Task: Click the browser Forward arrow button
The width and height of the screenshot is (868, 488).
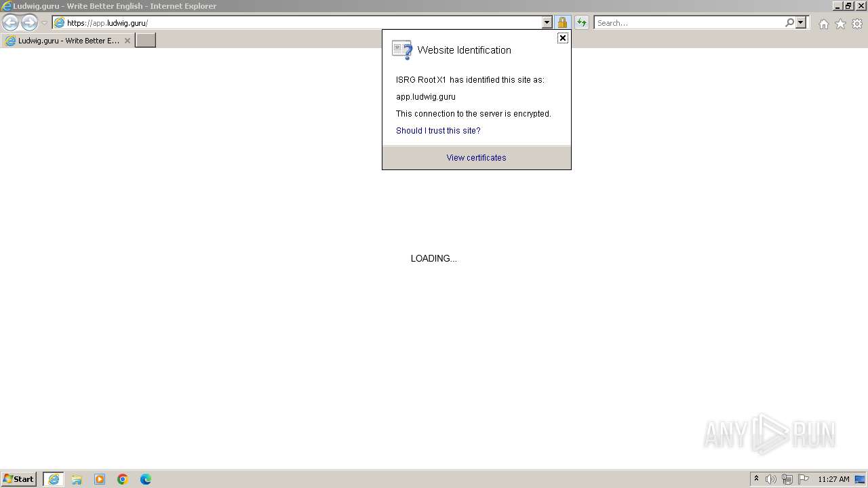Action: click(29, 23)
